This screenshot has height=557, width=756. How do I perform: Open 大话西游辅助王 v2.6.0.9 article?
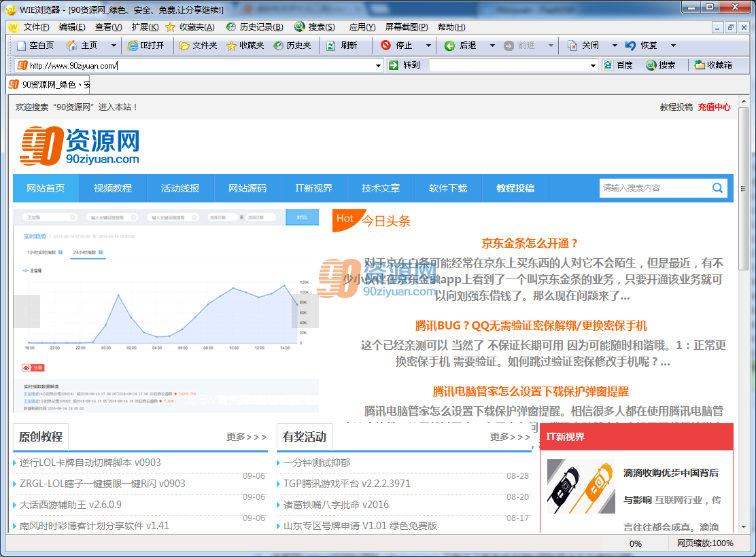tap(71, 505)
